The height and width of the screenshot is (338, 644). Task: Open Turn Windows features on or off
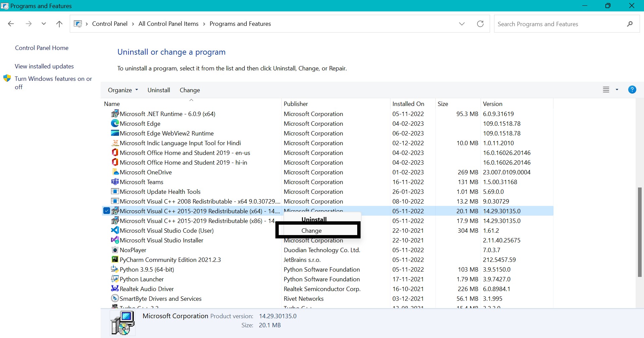coord(53,82)
